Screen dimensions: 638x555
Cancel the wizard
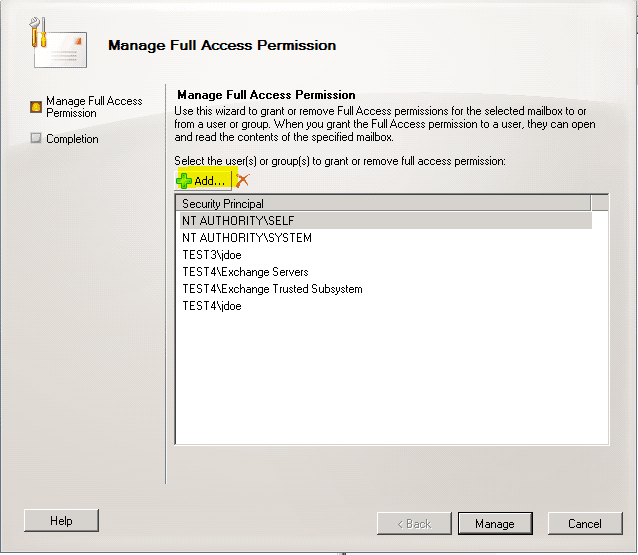click(x=584, y=523)
